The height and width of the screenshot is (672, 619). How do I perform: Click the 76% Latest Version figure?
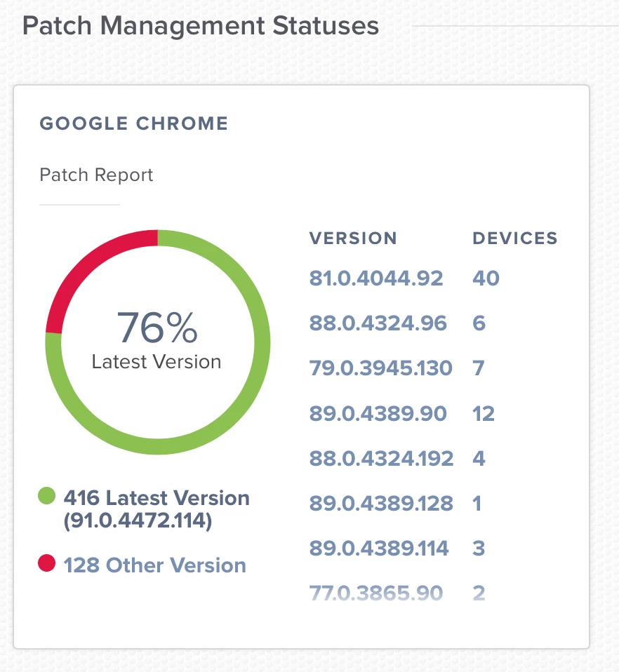coord(157,340)
